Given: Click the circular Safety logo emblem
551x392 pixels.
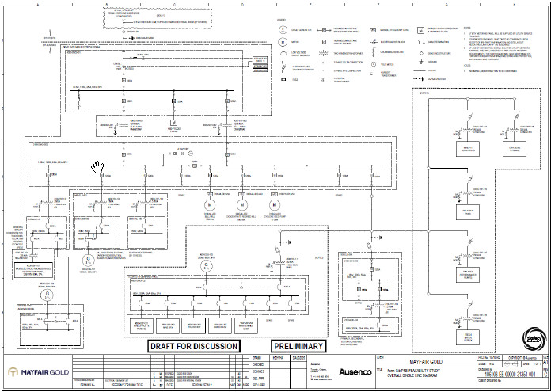Looking at the screenshot, I should pyautogui.click(x=534, y=339).
